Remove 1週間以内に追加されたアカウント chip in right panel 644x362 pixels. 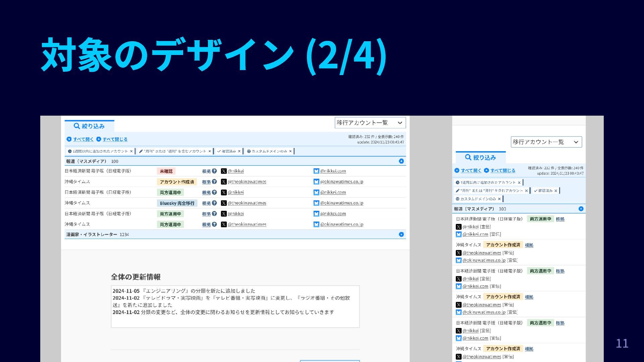pyautogui.click(x=519, y=183)
